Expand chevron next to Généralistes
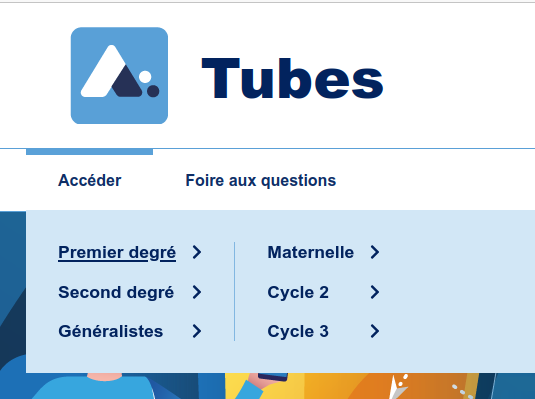535x399 pixels. click(x=197, y=331)
